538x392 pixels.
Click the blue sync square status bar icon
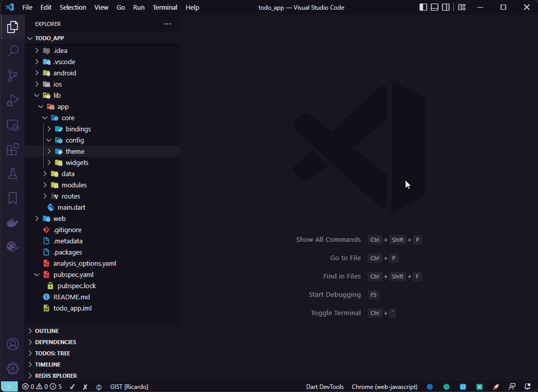463,386
